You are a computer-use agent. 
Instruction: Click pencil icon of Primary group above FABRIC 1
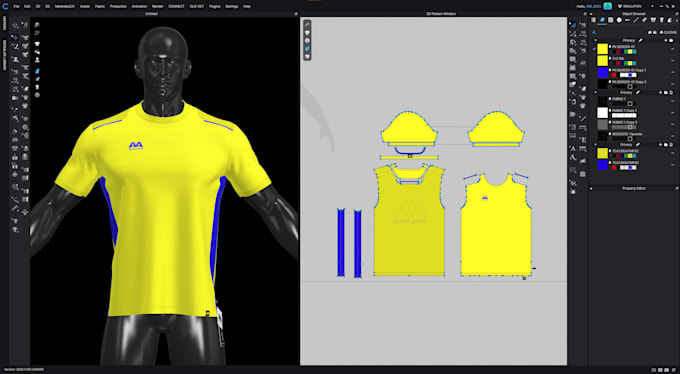coord(638,92)
